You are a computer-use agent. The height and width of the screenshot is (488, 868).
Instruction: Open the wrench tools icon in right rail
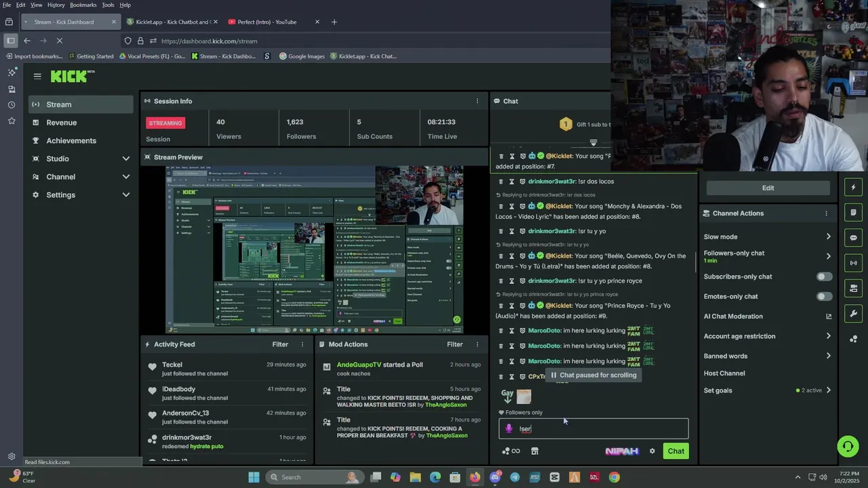point(853,313)
